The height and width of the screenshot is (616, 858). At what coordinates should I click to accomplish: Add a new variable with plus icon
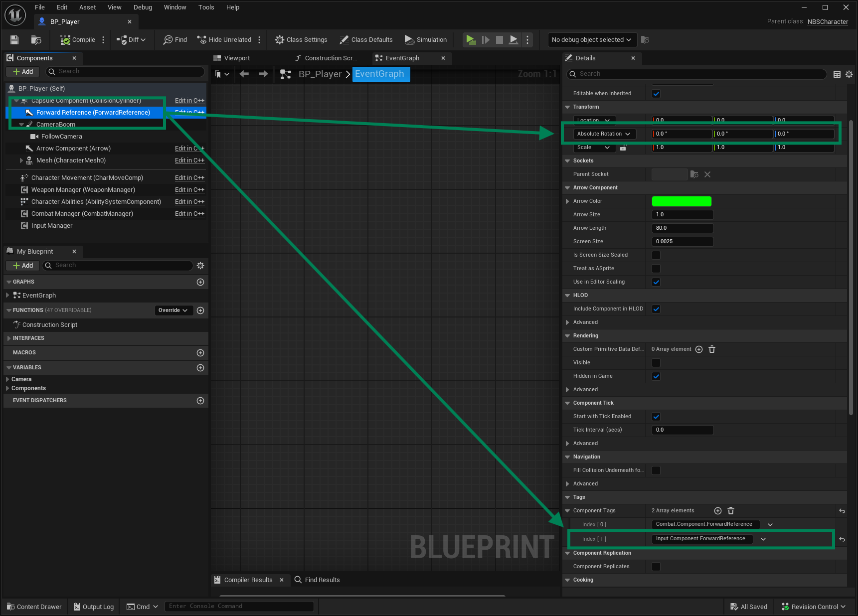[x=200, y=368]
